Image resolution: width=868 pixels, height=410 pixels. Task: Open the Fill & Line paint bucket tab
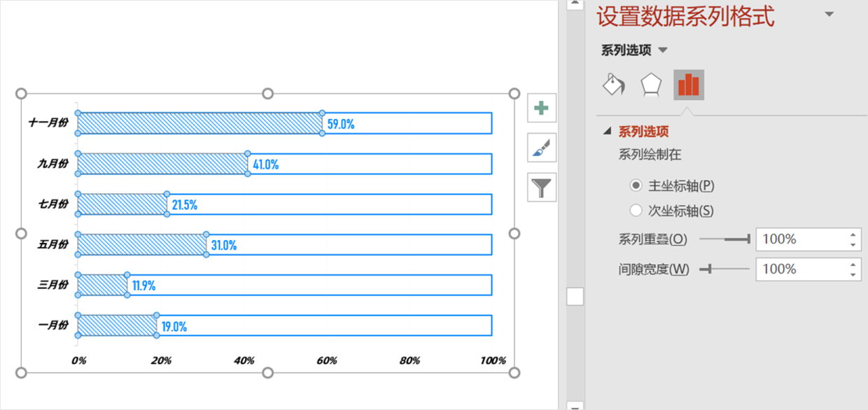614,85
